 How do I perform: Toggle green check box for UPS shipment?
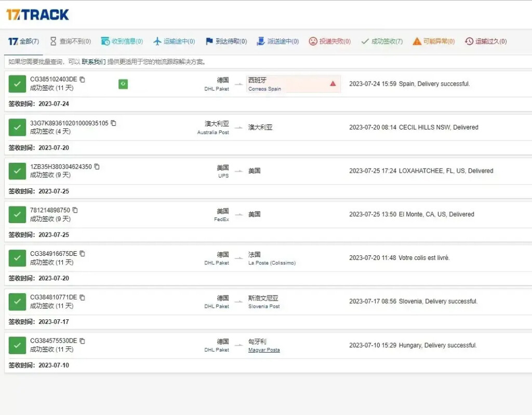pyautogui.click(x=17, y=171)
